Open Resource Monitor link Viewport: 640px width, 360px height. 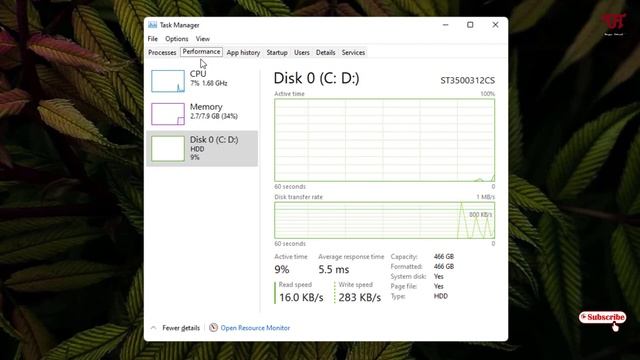click(x=255, y=328)
